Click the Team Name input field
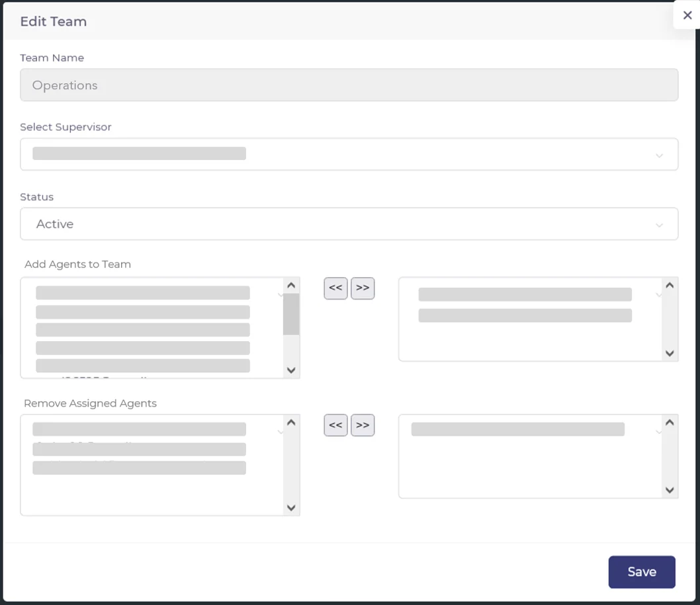The height and width of the screenshot is (605, 700). (x=349, y=85)
